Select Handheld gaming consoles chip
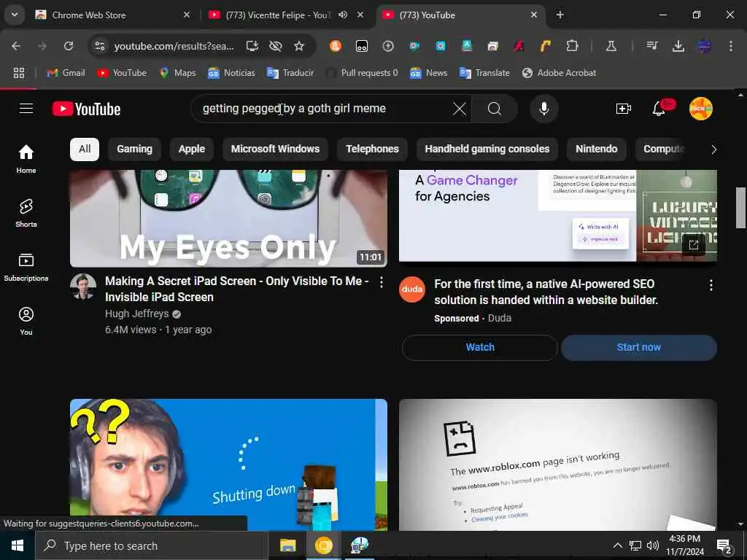This screenshot has height=560, width=747. coord(487,149)
